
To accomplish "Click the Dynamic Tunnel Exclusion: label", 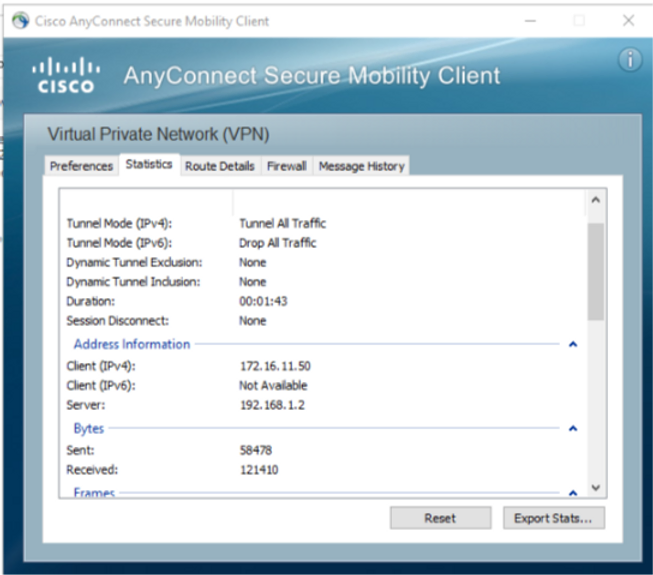I will pyautogui.click(x=134, y=262).
